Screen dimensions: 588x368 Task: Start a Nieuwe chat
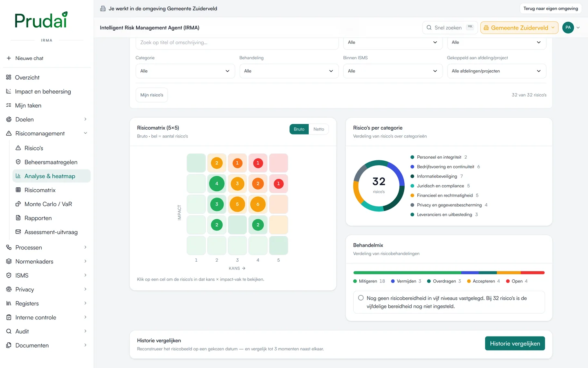(47, 58)
